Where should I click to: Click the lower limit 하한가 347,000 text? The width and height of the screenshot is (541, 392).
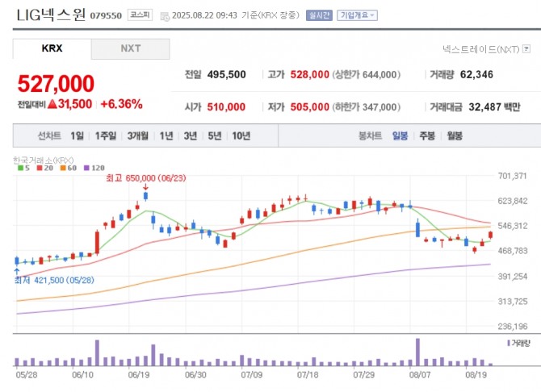click(366, 107)
